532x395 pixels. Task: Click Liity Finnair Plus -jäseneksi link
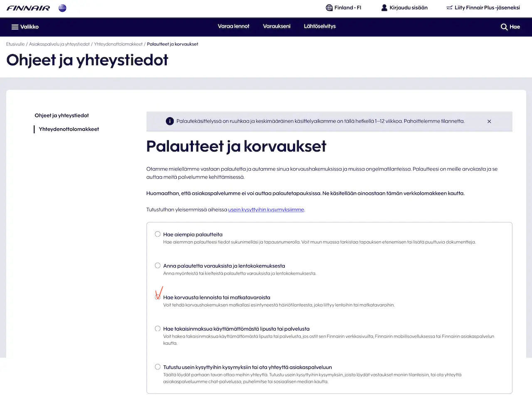[483, 7]
